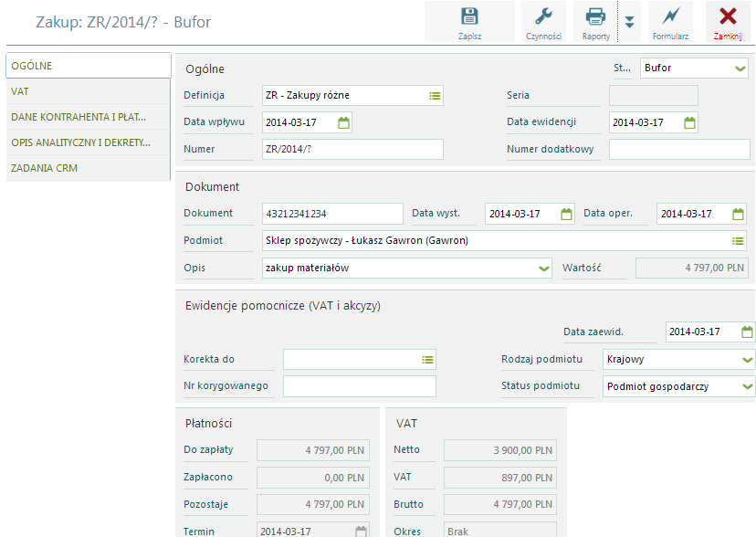The width and height of the screenshot is (756, 537).
Task: Click the Płatności section heading
Action: coord(209,423)
